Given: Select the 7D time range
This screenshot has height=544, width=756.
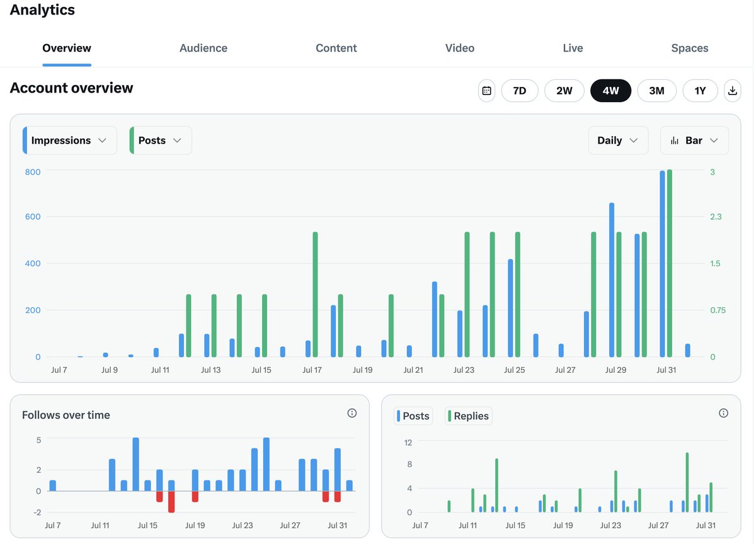Looking at the screenshot, I should coord(520,91).
